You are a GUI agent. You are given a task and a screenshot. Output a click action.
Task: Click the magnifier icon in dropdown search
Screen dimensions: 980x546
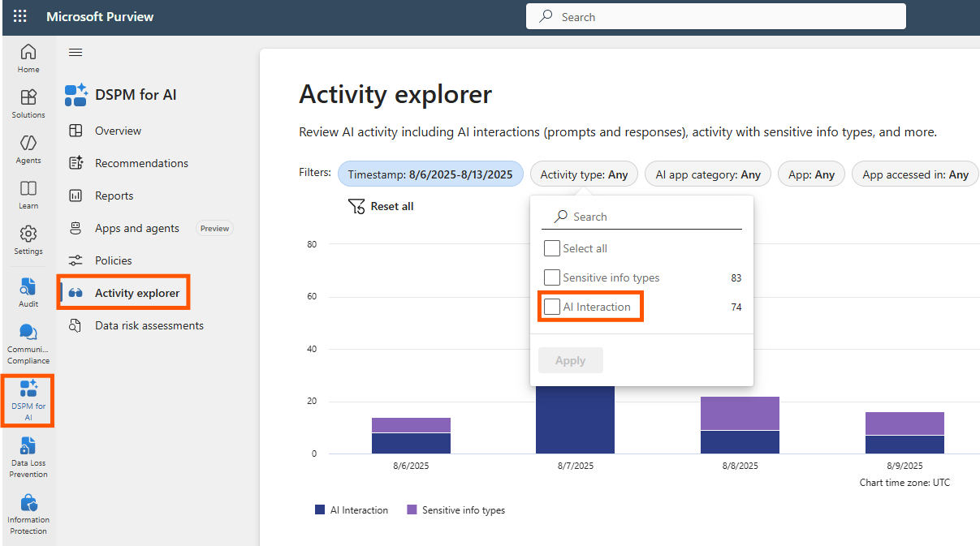click(x=561, y=217)
